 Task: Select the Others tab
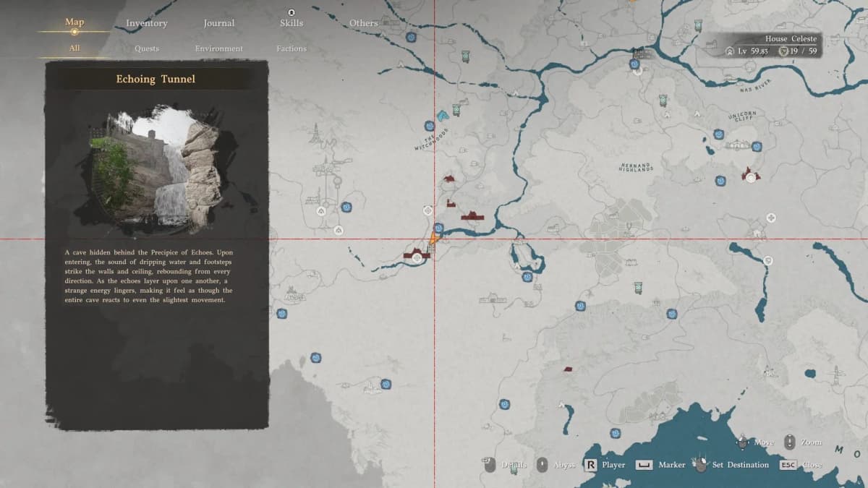pyautogui.click(x=363, y=23)
